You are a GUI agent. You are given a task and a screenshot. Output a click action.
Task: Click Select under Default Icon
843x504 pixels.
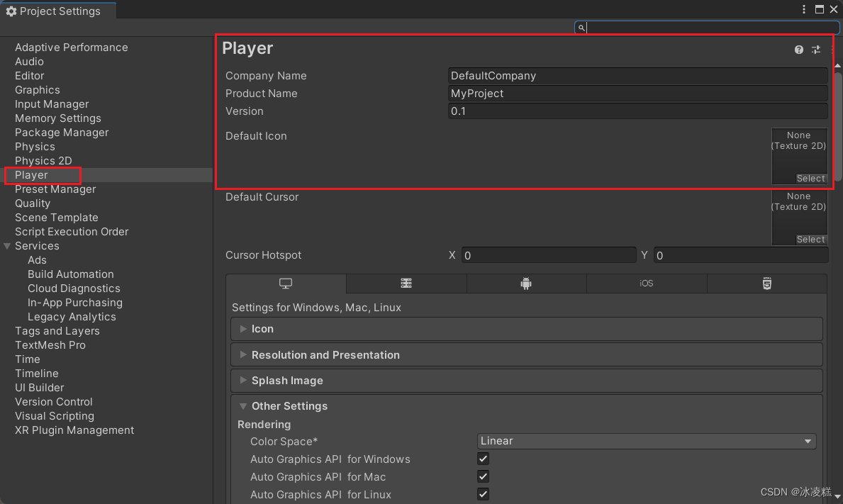click(811, 179)
